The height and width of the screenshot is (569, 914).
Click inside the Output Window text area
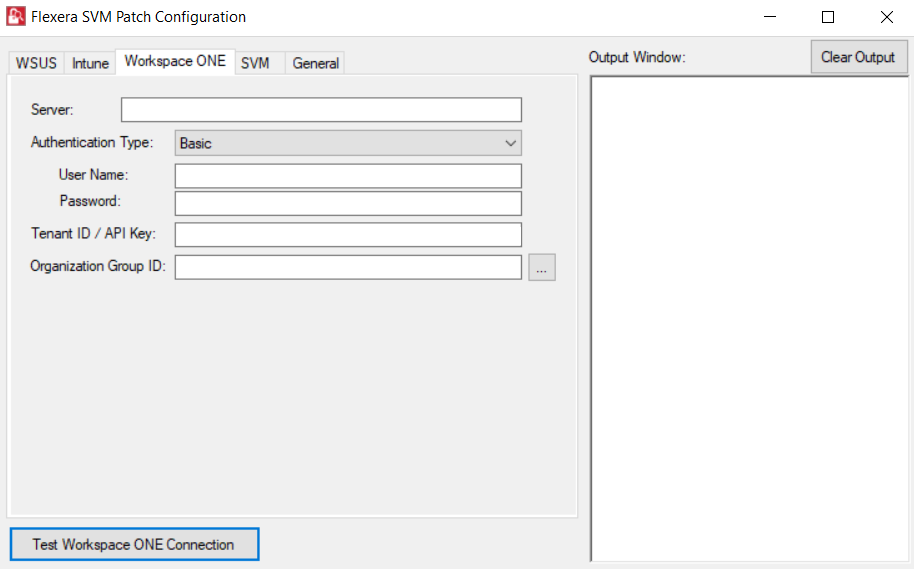(x=749, y=318)
